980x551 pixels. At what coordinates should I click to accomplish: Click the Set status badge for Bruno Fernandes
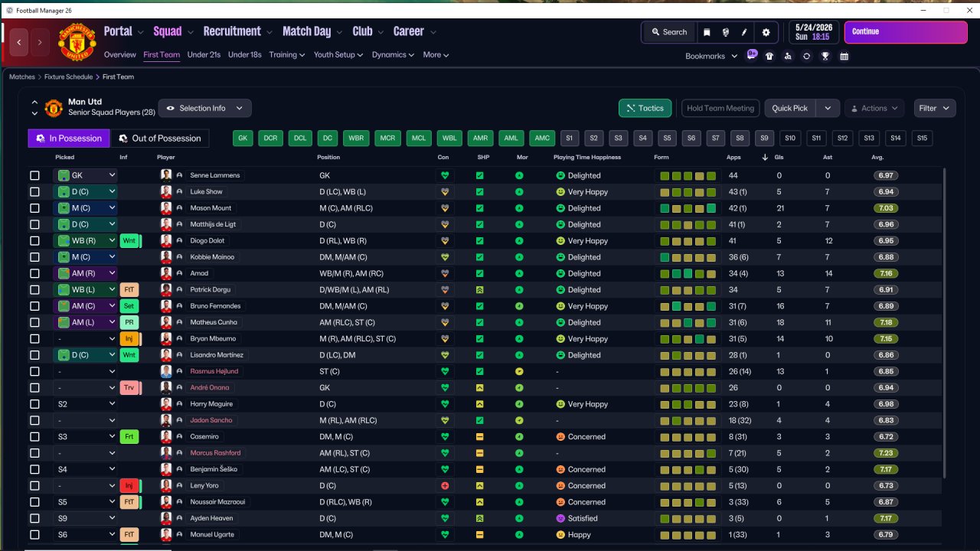[x=130, y=306]
